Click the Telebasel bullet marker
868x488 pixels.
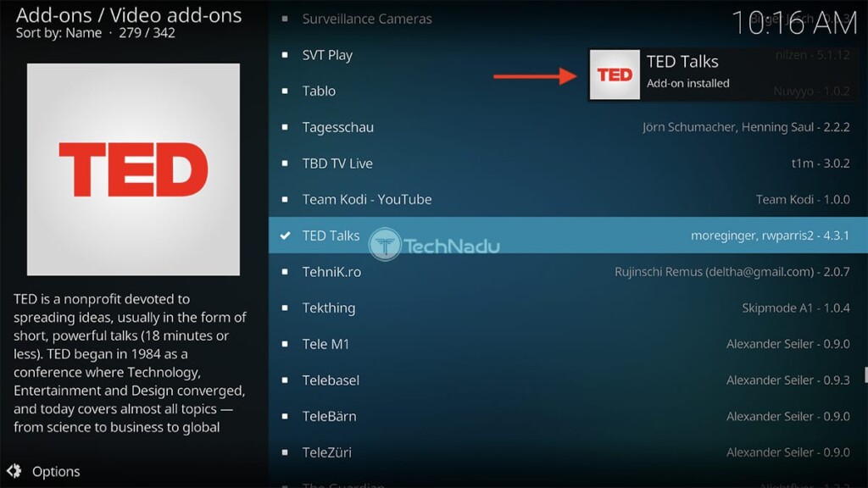[285, 380]
